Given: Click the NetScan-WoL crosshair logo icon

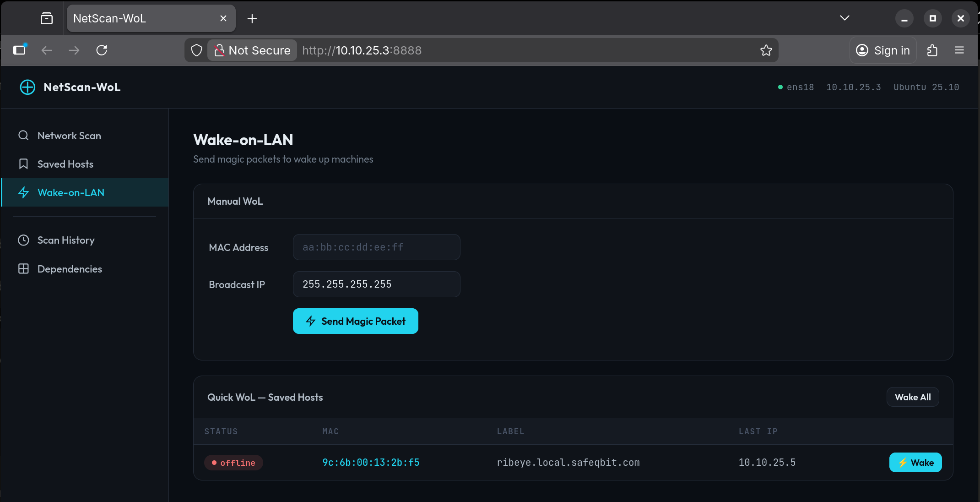Looking at the screenshot, I should coord(27,87).
